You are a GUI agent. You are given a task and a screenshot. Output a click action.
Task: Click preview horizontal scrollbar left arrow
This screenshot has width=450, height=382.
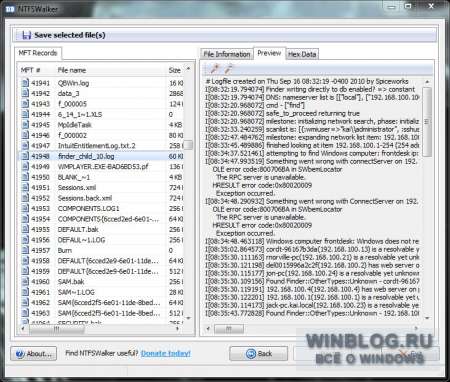tap(208, 329)
